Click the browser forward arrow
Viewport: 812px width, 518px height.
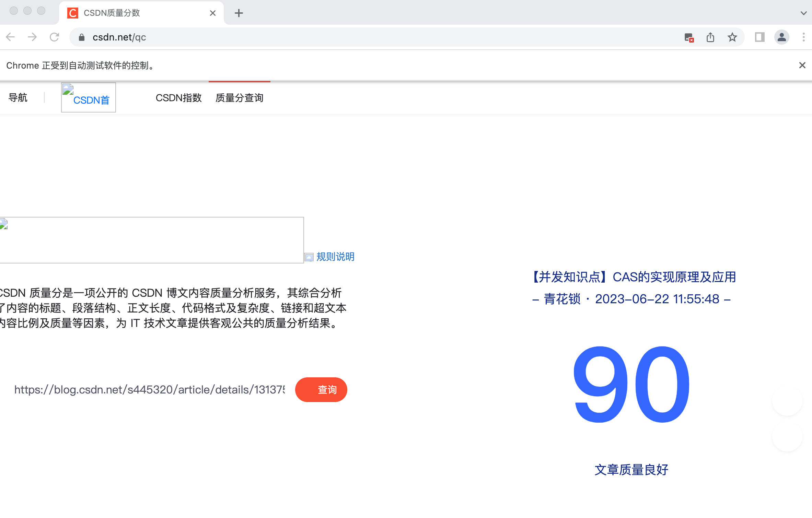32,37
